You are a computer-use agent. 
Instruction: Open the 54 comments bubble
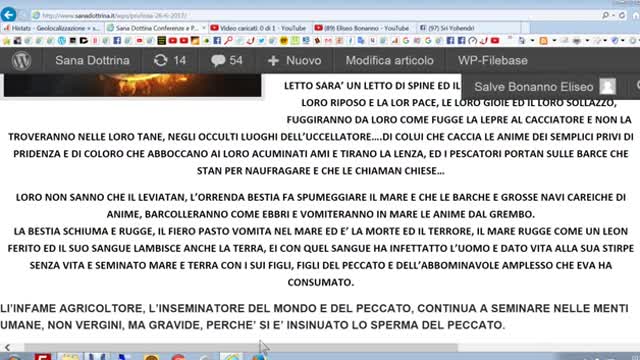pyautogui.click(x=227, y=60)
